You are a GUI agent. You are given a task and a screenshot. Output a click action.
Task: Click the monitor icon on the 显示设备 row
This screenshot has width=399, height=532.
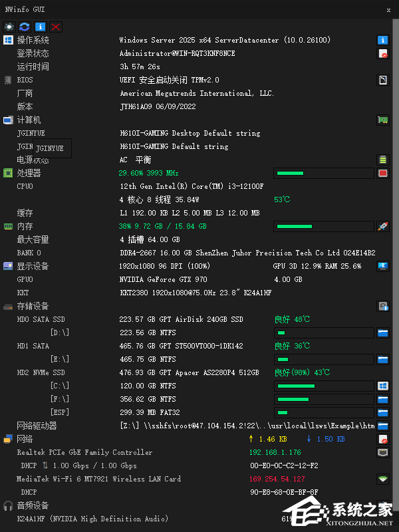tap(383, 266)
